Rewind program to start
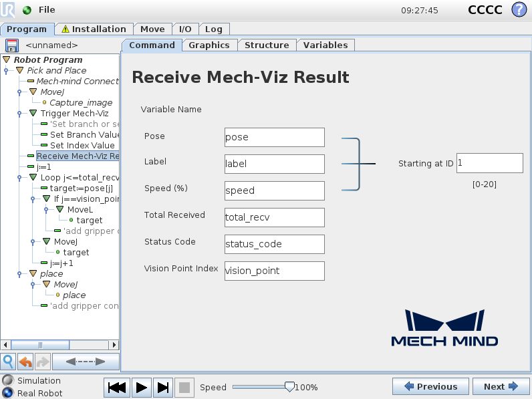Screen dimensions: 532x399 click(117, 388)
